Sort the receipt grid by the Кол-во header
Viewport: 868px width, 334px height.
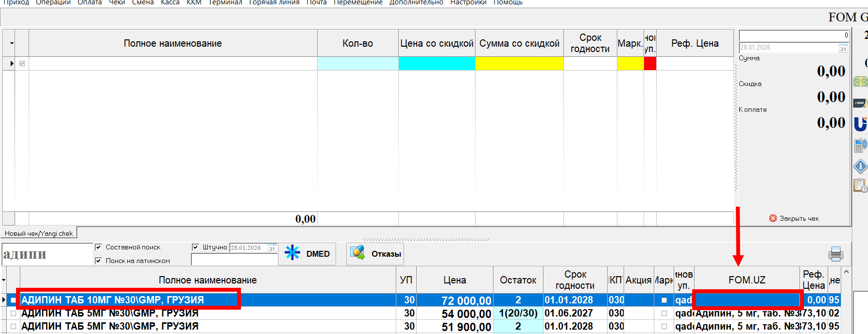[358, 43]
